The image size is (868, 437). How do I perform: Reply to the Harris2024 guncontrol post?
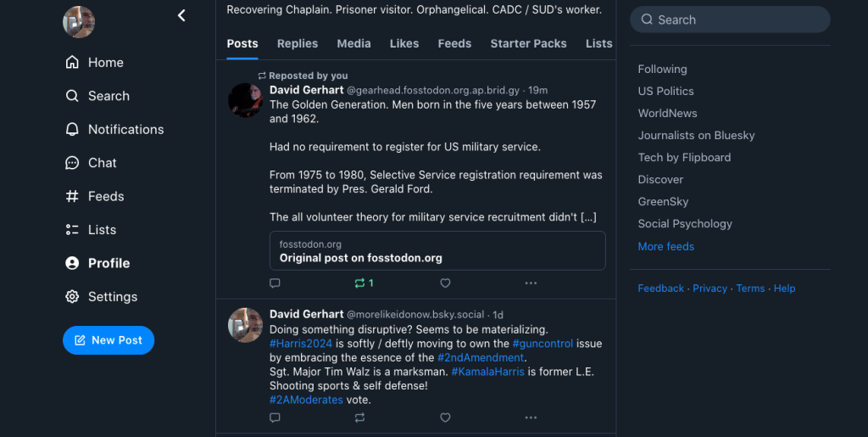pyautogui.click(x=275, y=417)
